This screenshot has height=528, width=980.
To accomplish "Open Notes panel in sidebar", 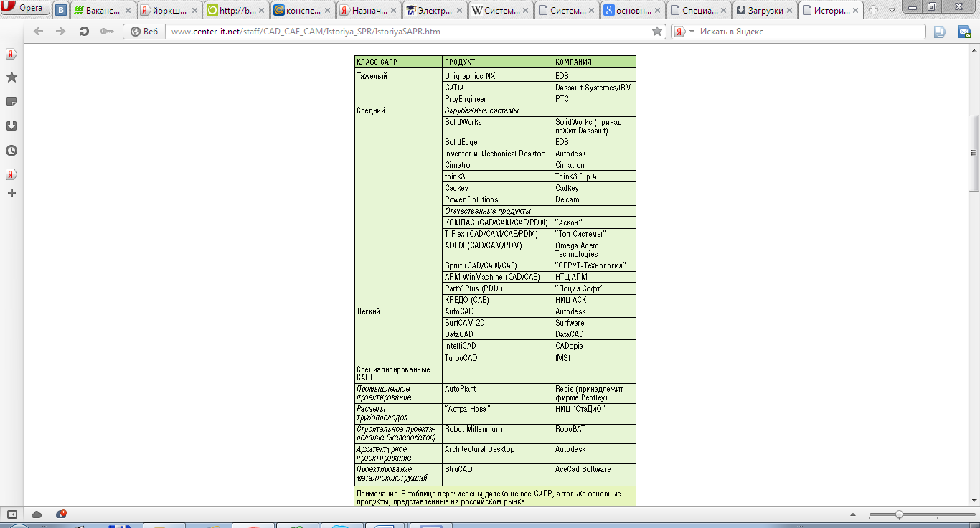I will point(11,102).
